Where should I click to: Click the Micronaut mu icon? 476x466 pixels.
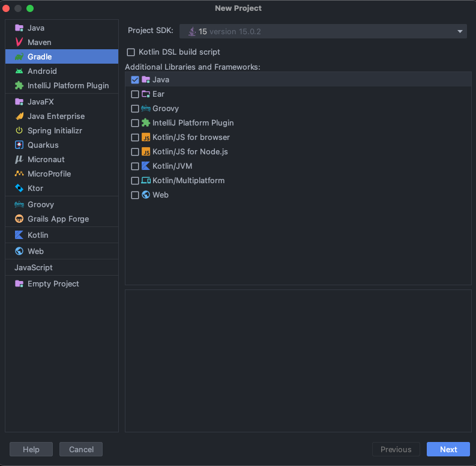(x=19, y=160)
